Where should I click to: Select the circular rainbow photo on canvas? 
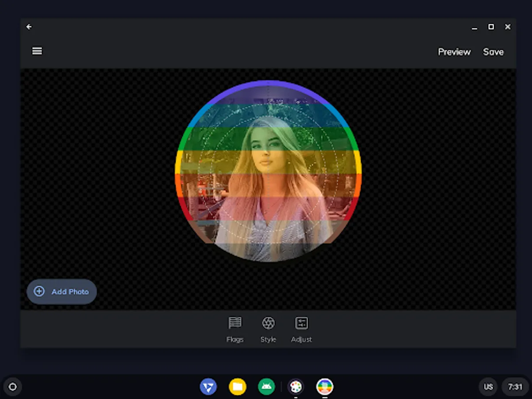point(268,171)
